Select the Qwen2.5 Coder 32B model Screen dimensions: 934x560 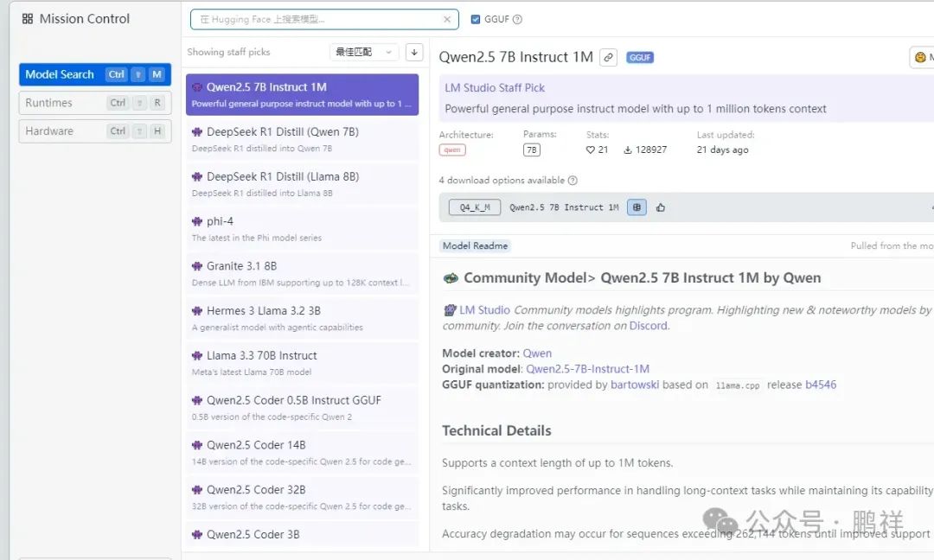point(302,497)
